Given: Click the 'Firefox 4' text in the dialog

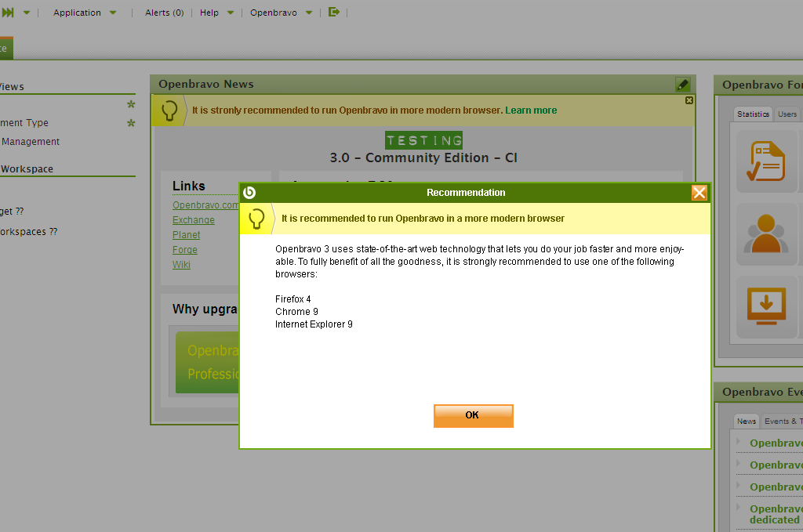Looking at the screenshot, I should tap(293, 299).
